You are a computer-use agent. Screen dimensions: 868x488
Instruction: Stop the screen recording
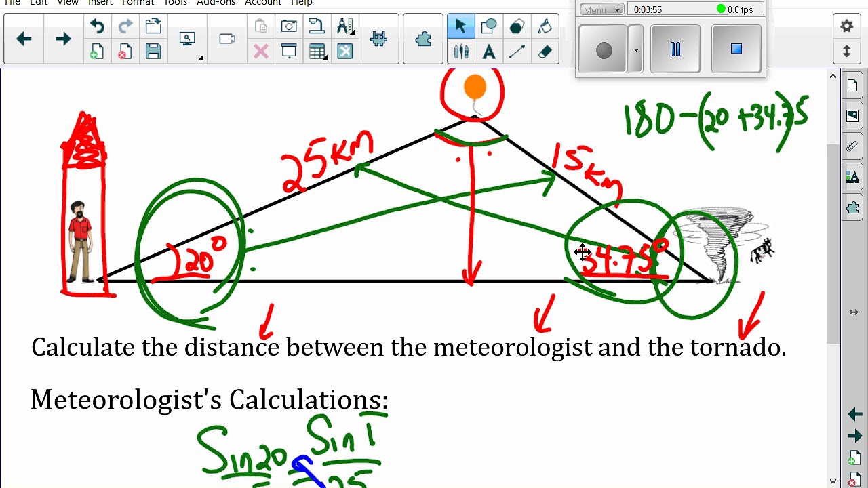click(x=736, y=49)
